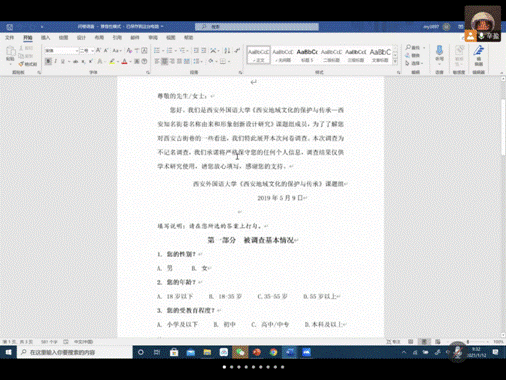This screenshot has height=380, width=506.
Task: Toggle Italic formatting
Action: tap(56, 61)
